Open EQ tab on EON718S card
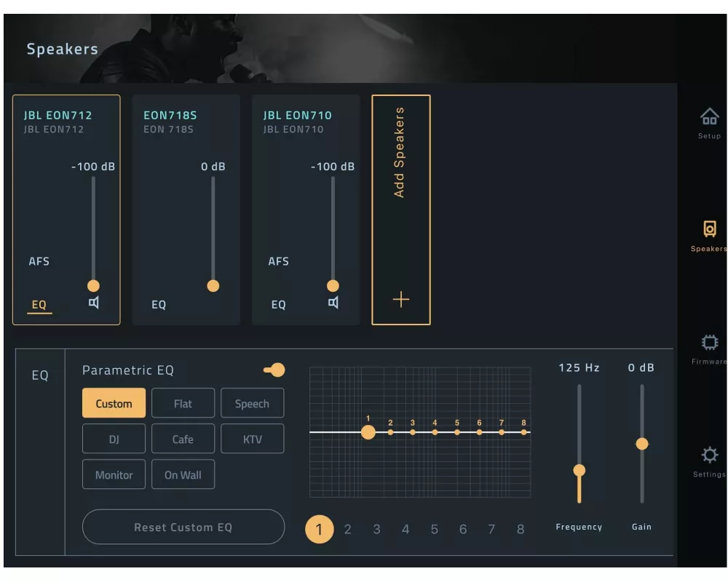The width and height of the screenshot is (728, 582). click(159, 305)
